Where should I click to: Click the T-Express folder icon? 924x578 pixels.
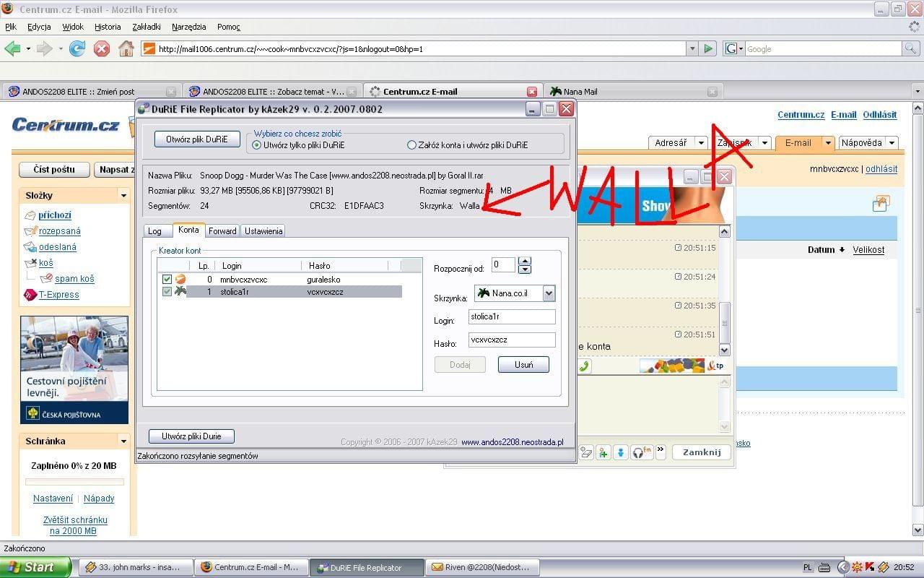point(30,295)
